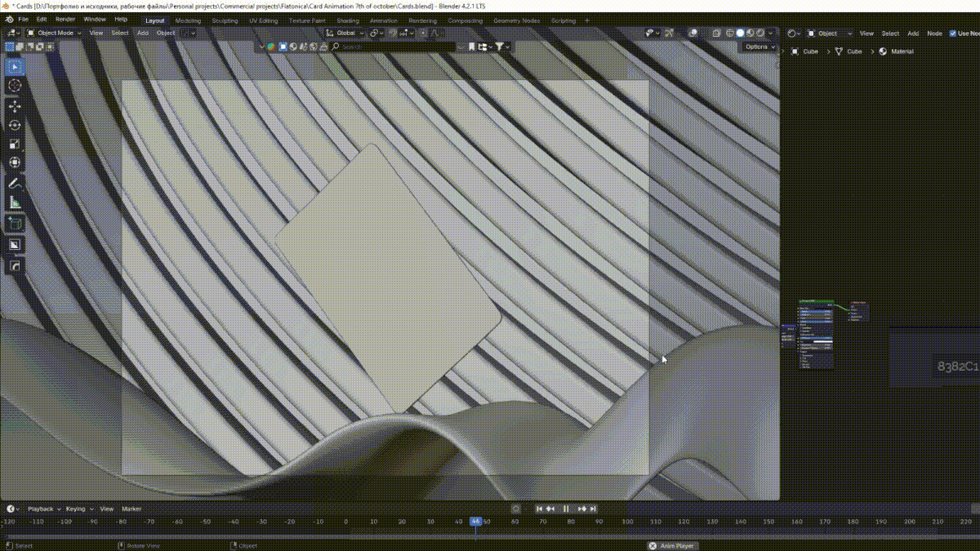This screenshot has height=551, width=980.
Task: Toggle the Use Nodes checkbox
Action: pyautogui.click(x=953, y=33)
